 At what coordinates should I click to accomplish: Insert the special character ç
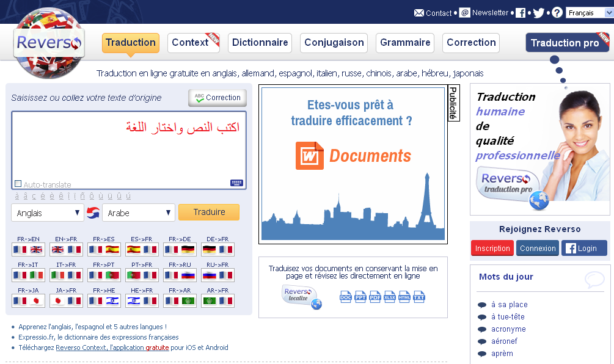coord(34,196)
